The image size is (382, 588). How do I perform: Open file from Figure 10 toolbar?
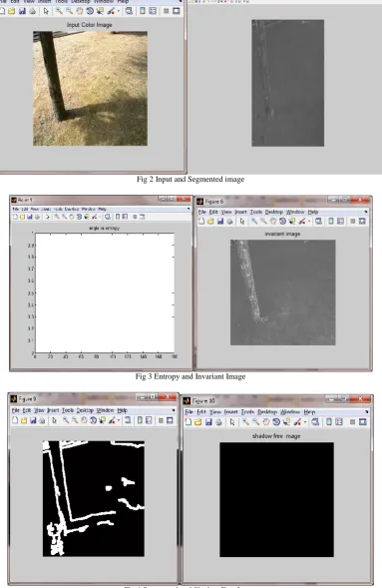pyautogui.click(x=197, y=422)
